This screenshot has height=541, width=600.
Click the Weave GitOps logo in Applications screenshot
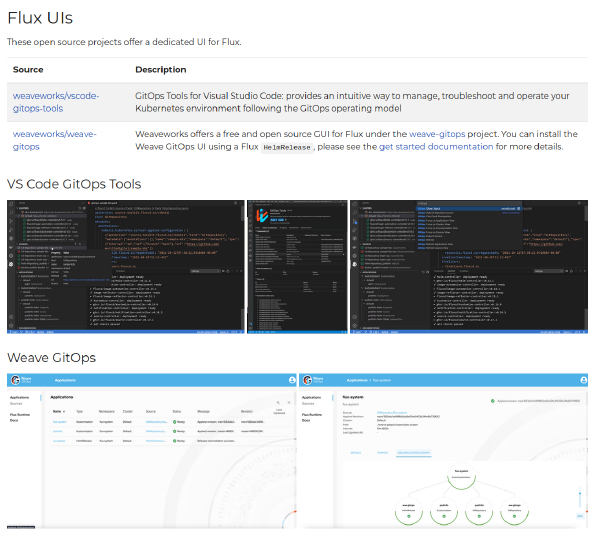point(21,381)
